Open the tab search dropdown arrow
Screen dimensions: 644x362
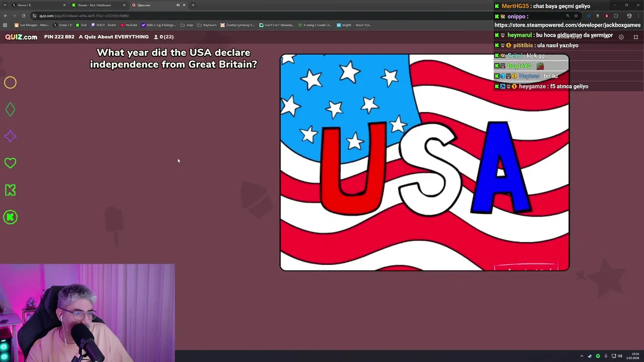pos(5,5)
